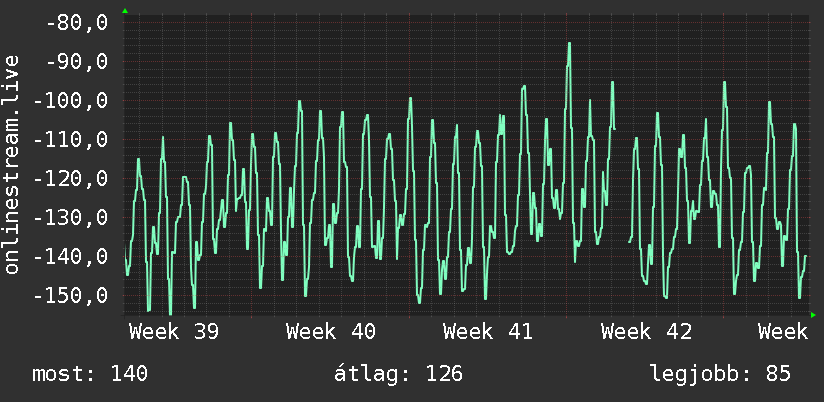Click the '-80,0' y-axis value
This screenshot has width=824, height=402.
(x=78, y=23)
